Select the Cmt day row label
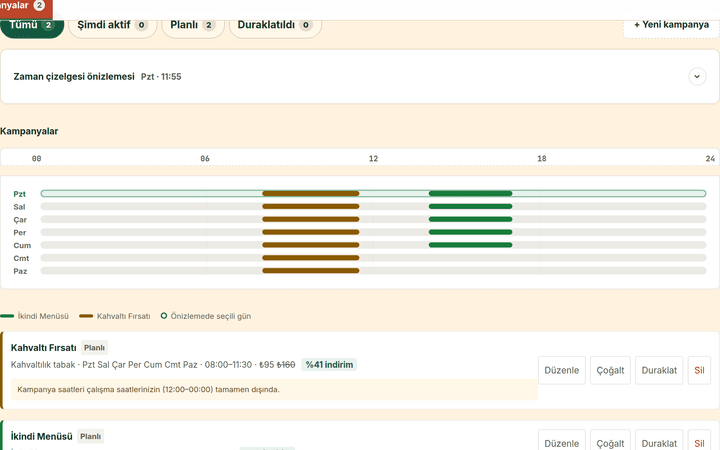Viewport: 720px width, 450px height. [21, 258]
